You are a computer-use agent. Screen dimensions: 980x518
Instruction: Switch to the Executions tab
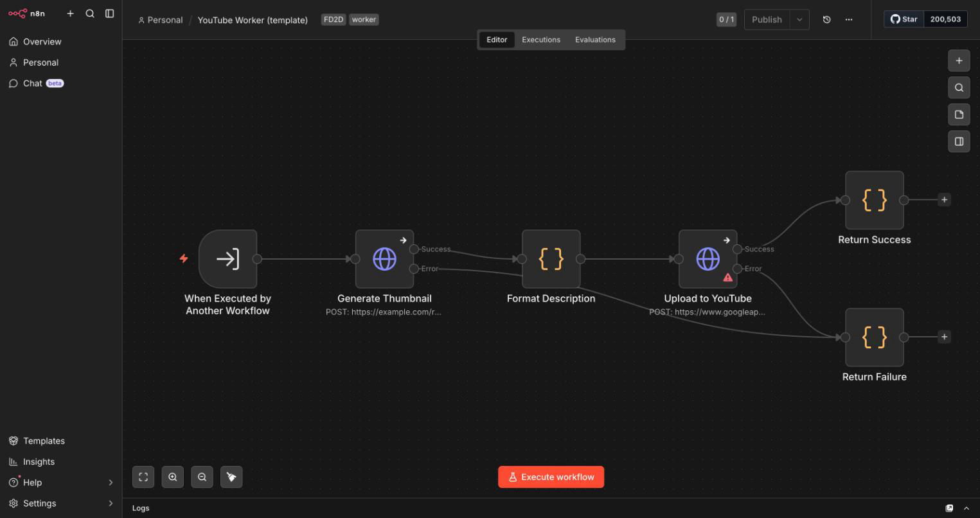click(x=541, y=40)
